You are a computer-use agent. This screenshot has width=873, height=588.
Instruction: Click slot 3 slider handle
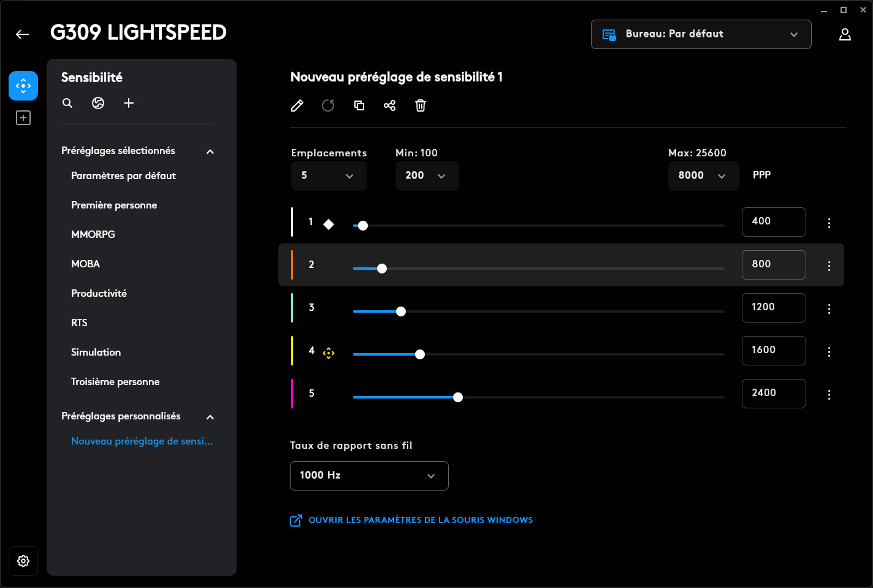click(x=401, y=311)
